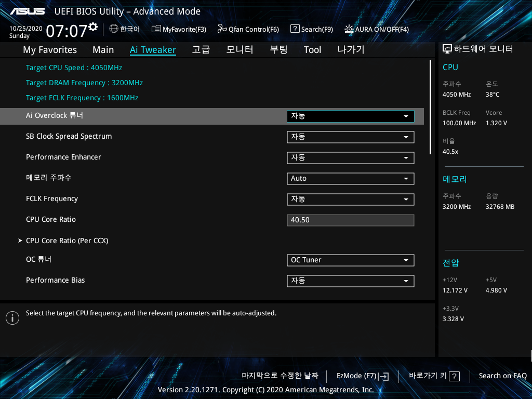This screenshot has height=399, width=532.
Task: Click 100.00 MHz BCLK value
Action: 459,123
